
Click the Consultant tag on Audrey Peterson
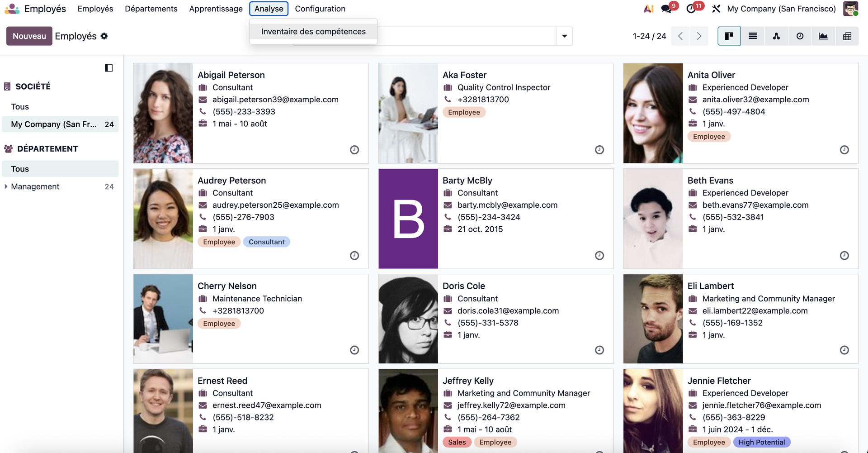click(x=267, y=242)
